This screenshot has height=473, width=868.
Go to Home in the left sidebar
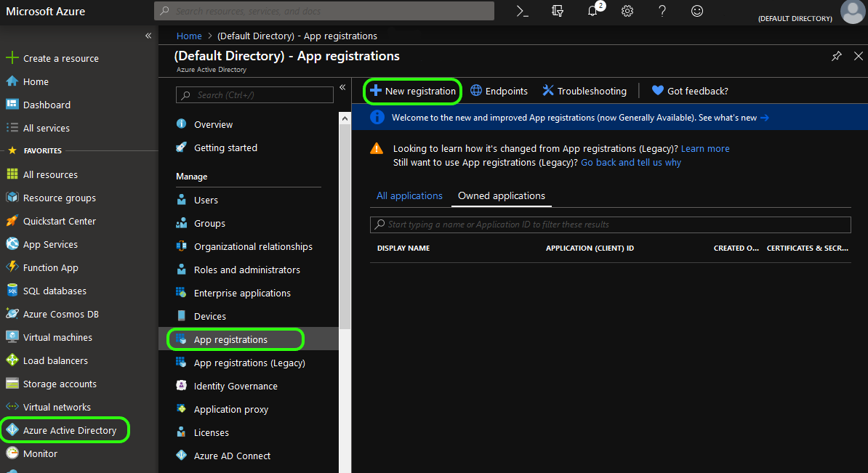coord(27,81)
